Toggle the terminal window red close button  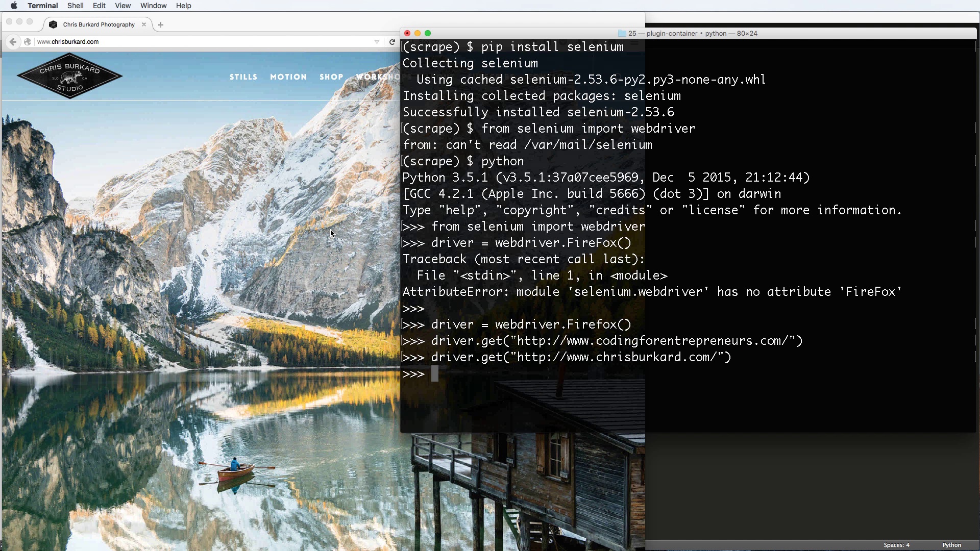[406, 33]
